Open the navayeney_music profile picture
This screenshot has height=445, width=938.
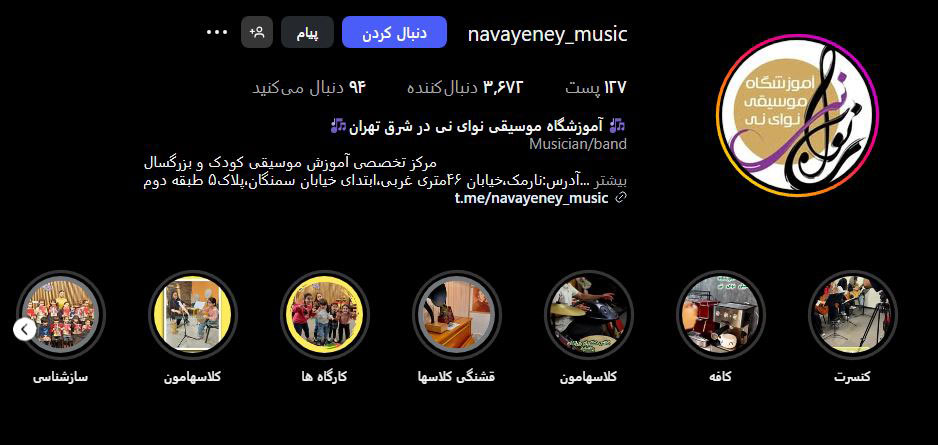(x=797, y=115)
